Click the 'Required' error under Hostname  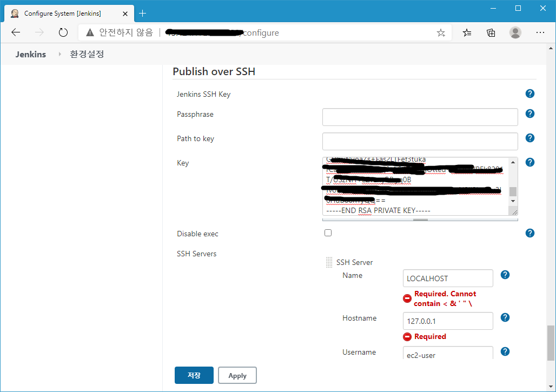tap(430, 336)
